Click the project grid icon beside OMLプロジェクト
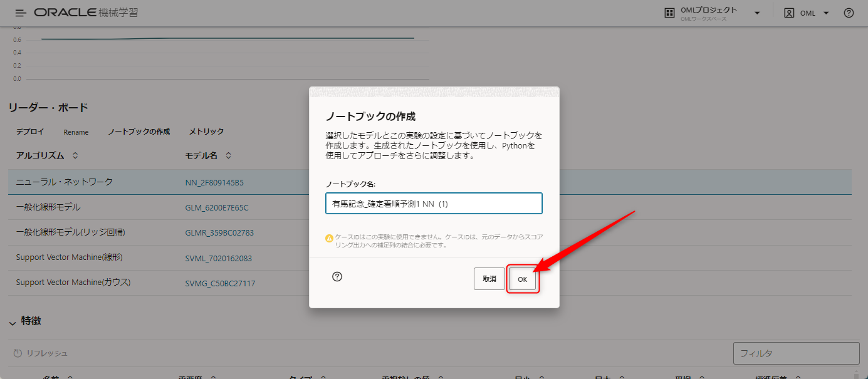The height and width of the screenshot is (379, 868). 669,13
